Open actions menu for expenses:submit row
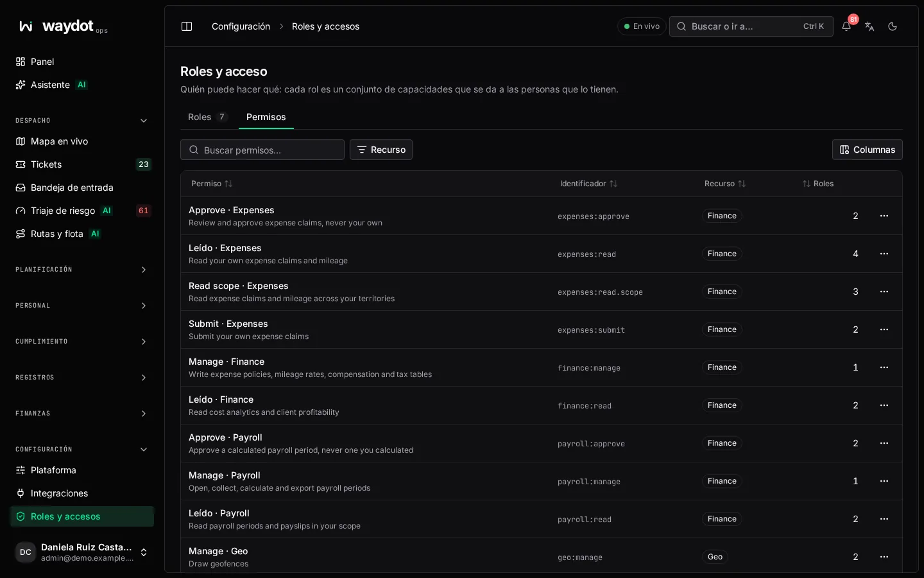 click(x=884, y=329)
